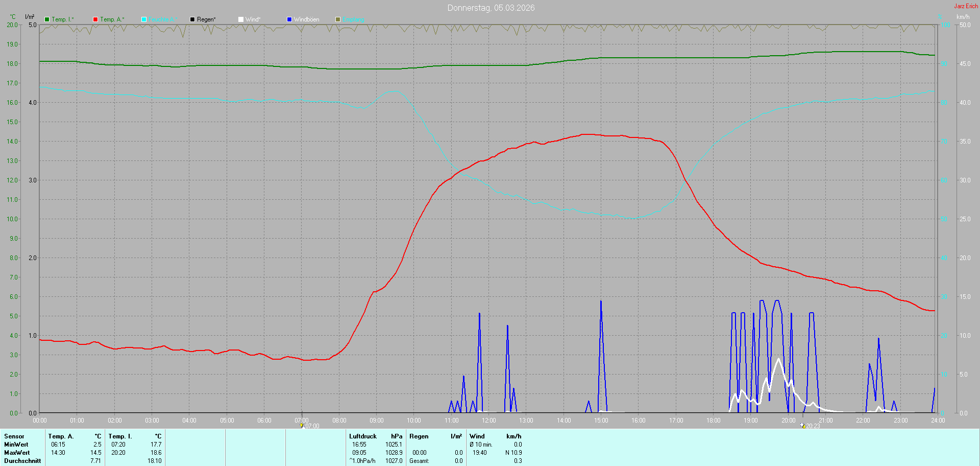Click the 12:00 time axis label
This screenshot has width=980, height=466.
(x=488, y=421)
